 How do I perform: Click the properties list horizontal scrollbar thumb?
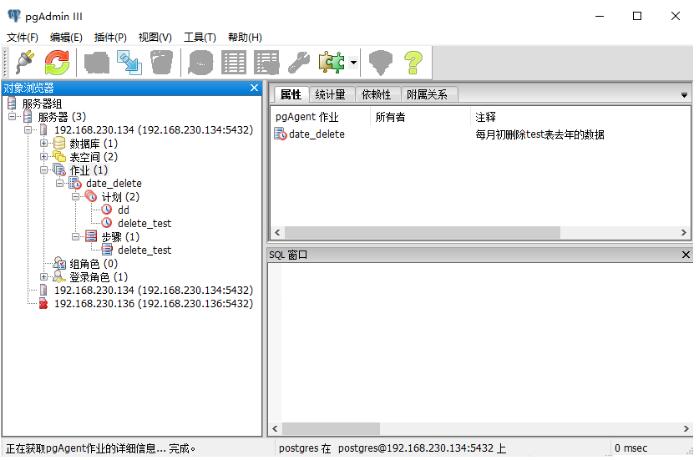pyautogui.click(x=422, y=233)
